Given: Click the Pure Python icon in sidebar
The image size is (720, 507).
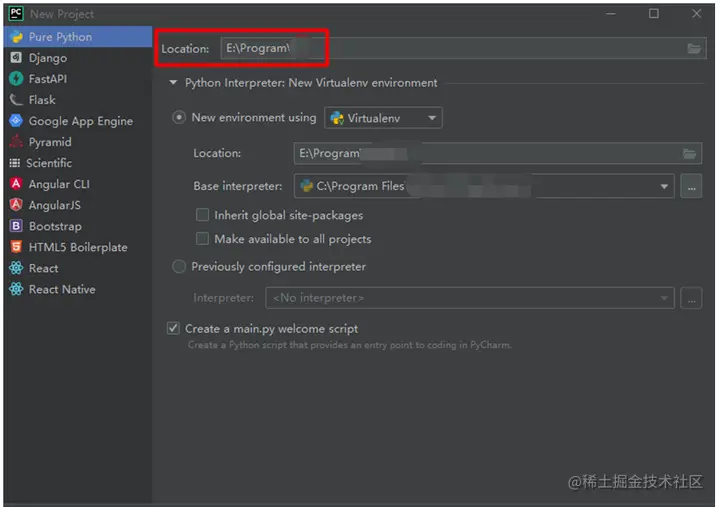Looking at the screenshot, I should tap(17, 37).
